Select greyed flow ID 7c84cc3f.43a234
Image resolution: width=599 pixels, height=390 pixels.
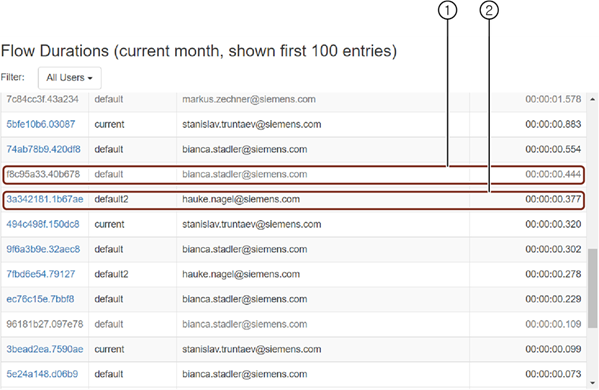pos(42,99)
